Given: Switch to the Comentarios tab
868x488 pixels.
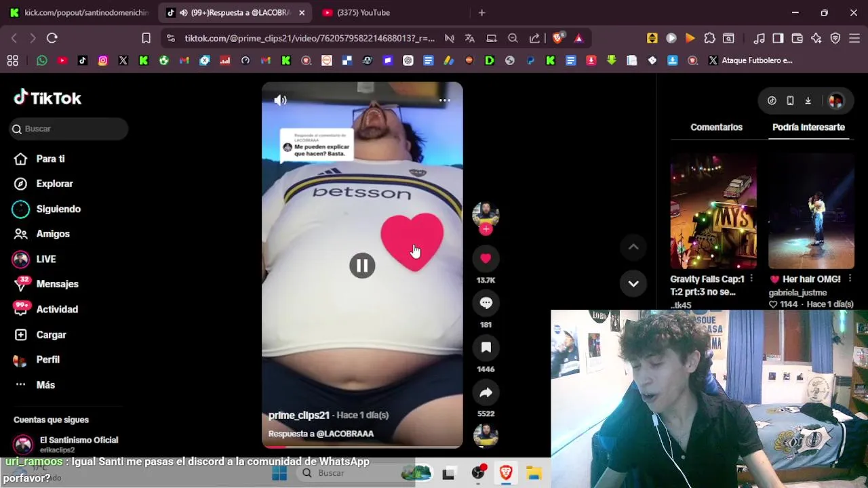Looking at the screenshot, I should [x=716, y=127].
